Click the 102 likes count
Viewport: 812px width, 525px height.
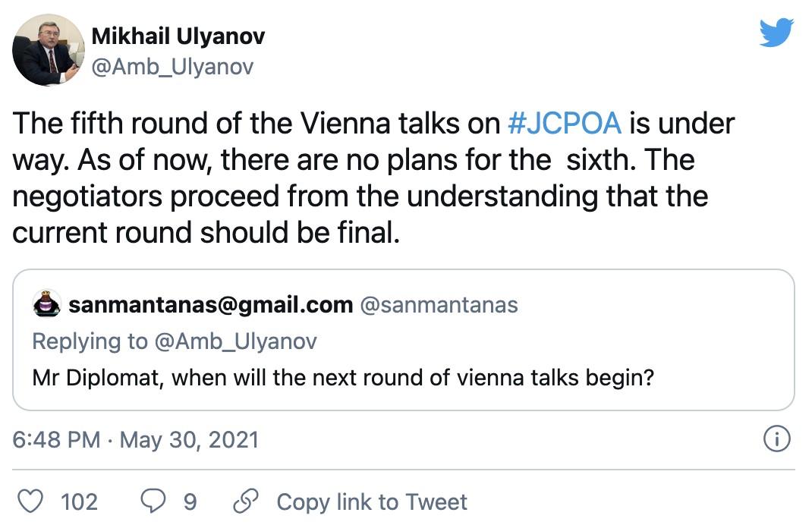79,501
